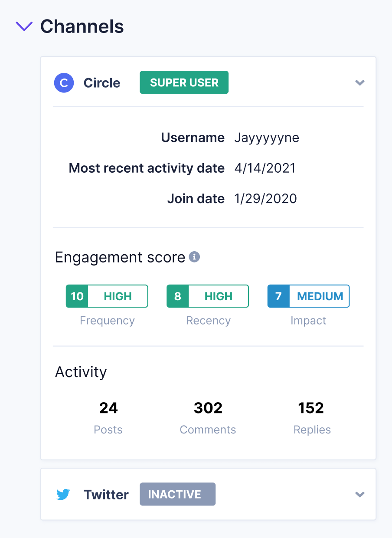This screenshot has height=538, width=392.
Task: Select the Impact 7 MEDIUM score badge
Action: [x=308, y=296]
